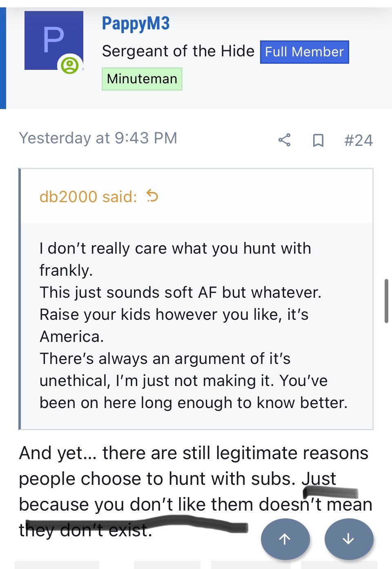Screen dimensions: 392x569
Task: Click the page scrollbar thumb
Action: click(x=386, y=301)
